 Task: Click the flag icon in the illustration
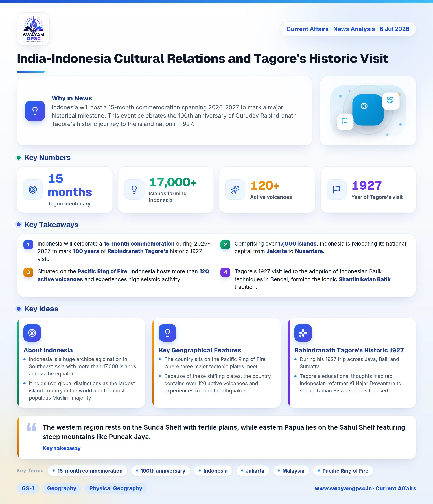click(344, 121)
